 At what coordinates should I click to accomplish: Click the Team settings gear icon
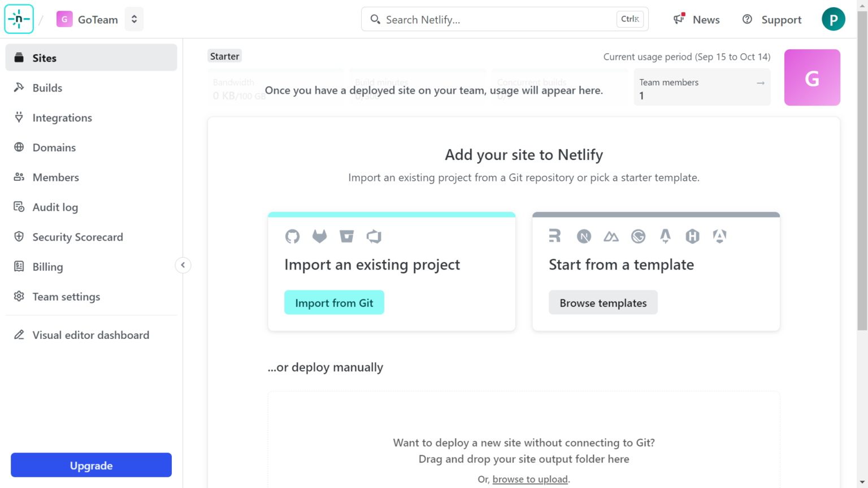pos(19,297)
